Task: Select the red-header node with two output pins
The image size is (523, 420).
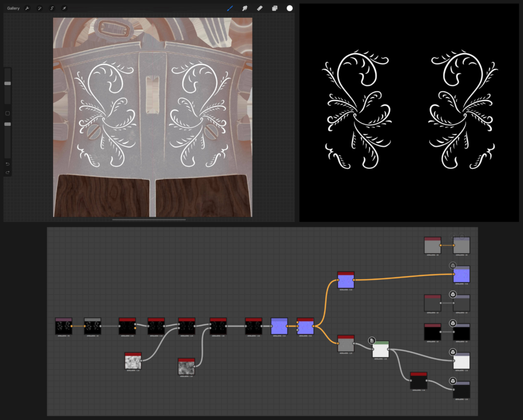Action: click(x=127, y=326)
